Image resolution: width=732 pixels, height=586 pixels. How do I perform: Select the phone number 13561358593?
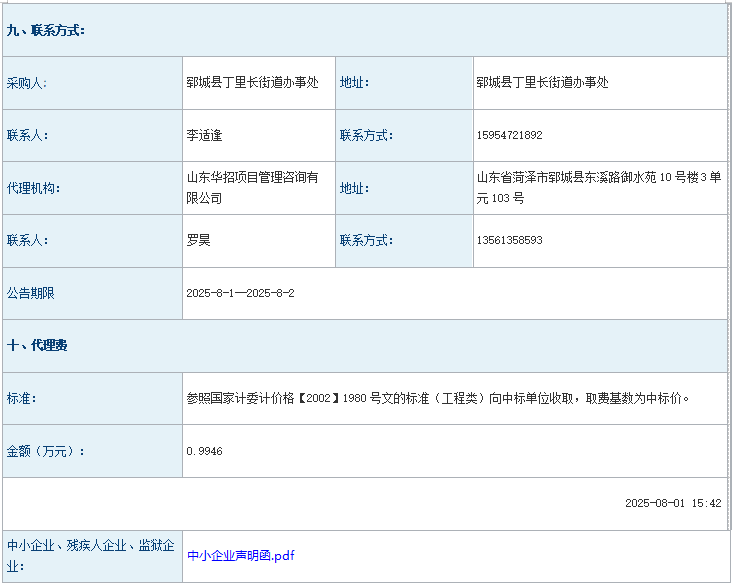click(x=510, y=240)
